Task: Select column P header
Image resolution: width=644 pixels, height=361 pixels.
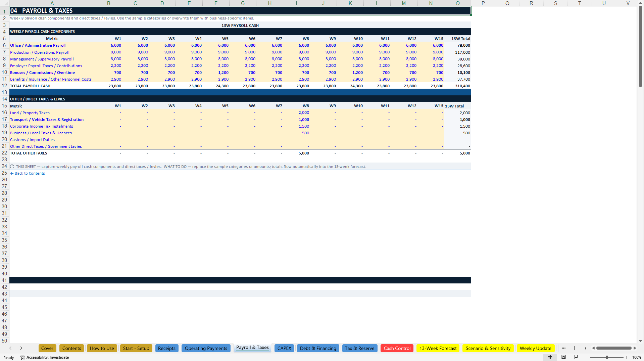Action: (483, 3)
